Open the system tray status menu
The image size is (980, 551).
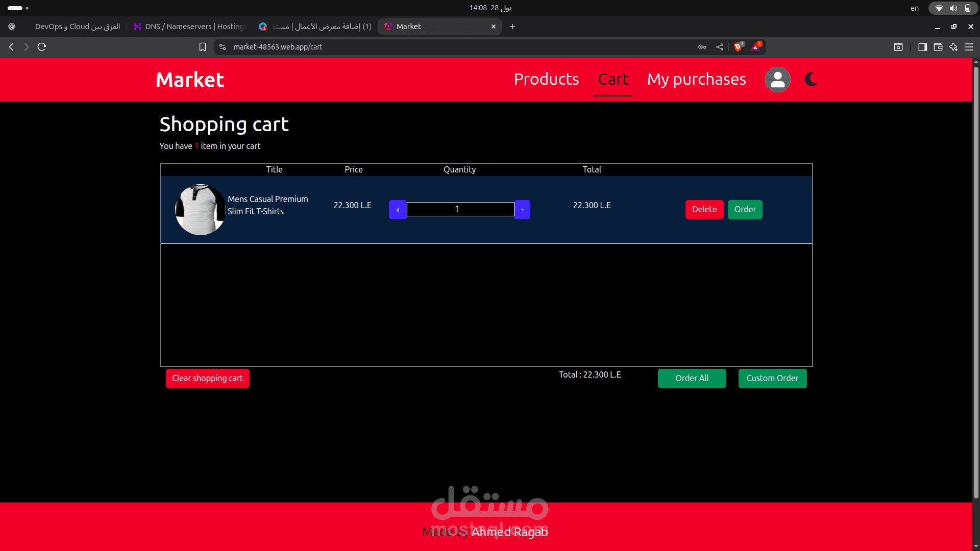[952, 8]
